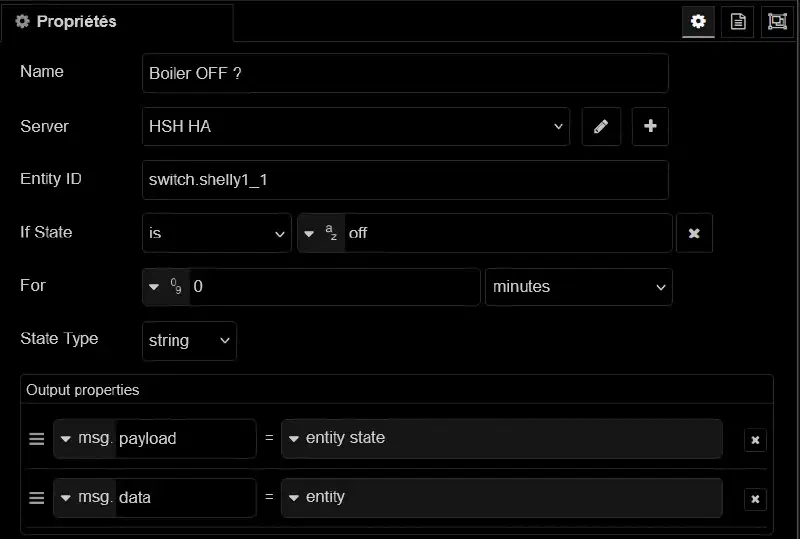Click the Name field 'Boiler OFF ?'
Image resolution: width=800 pixels, height=539 pixels.
(405, 73)
